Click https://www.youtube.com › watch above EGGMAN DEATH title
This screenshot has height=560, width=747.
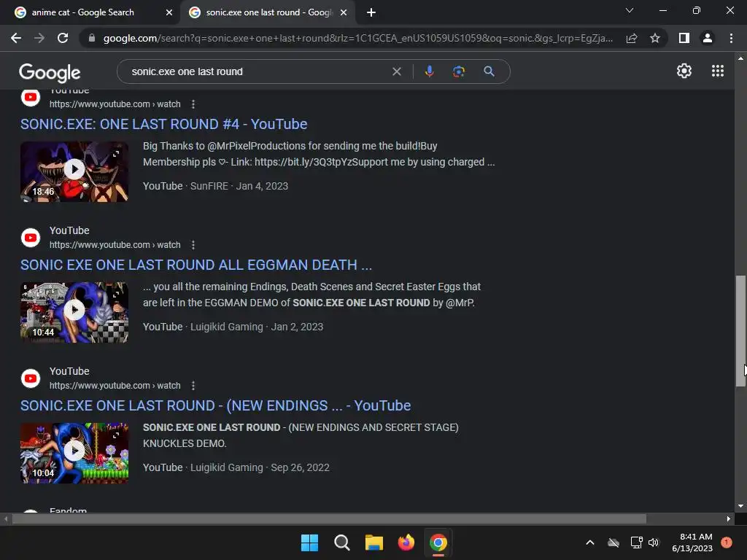point(115,245)
